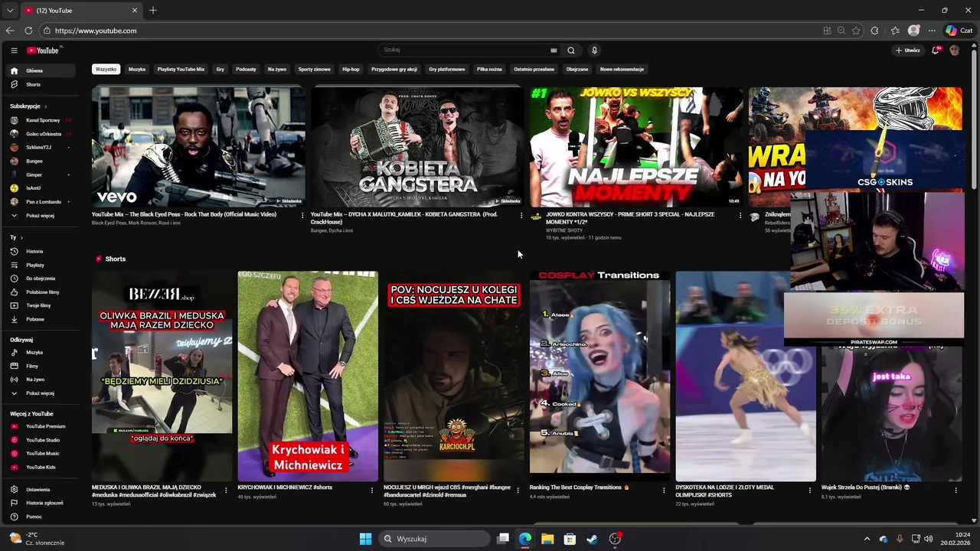Open Kanał Sportowy subscription
Viewport: 980px width, 551px height.
coord(42,120)
